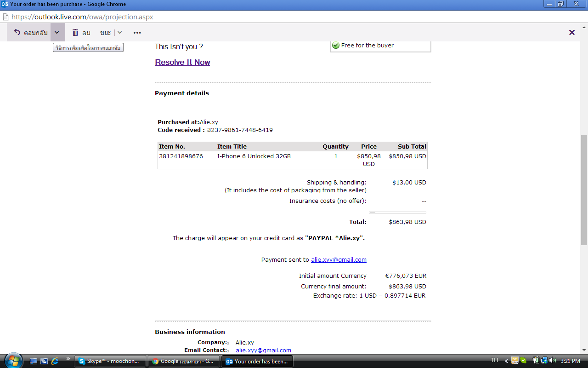
Task: Click the 'Currency final amount:' label
Action: pos(334,286)
